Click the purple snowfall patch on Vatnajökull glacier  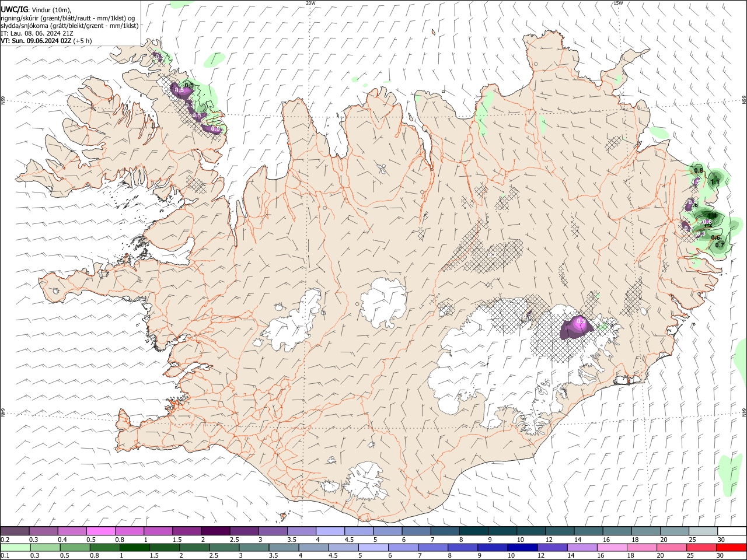click(577, 328)
